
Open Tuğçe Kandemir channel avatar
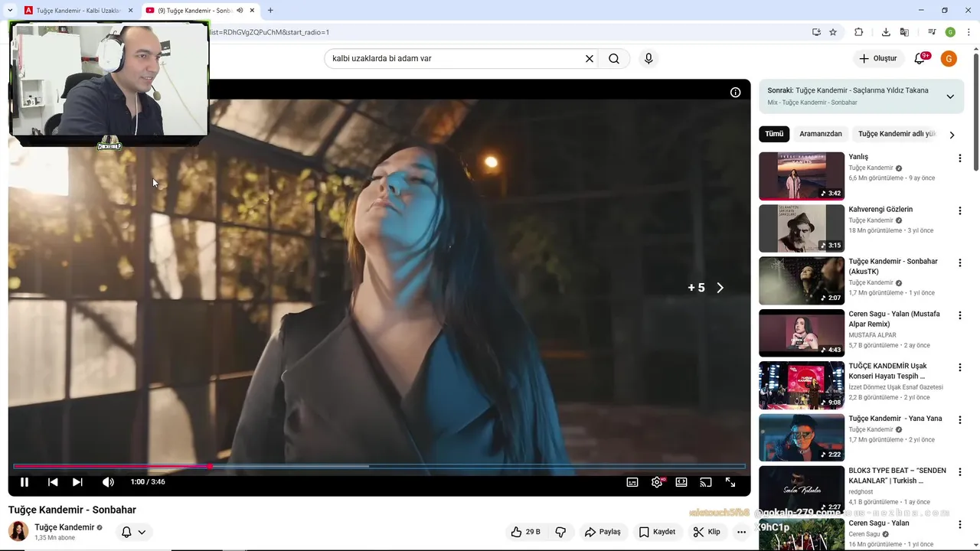tap(18, 531)
